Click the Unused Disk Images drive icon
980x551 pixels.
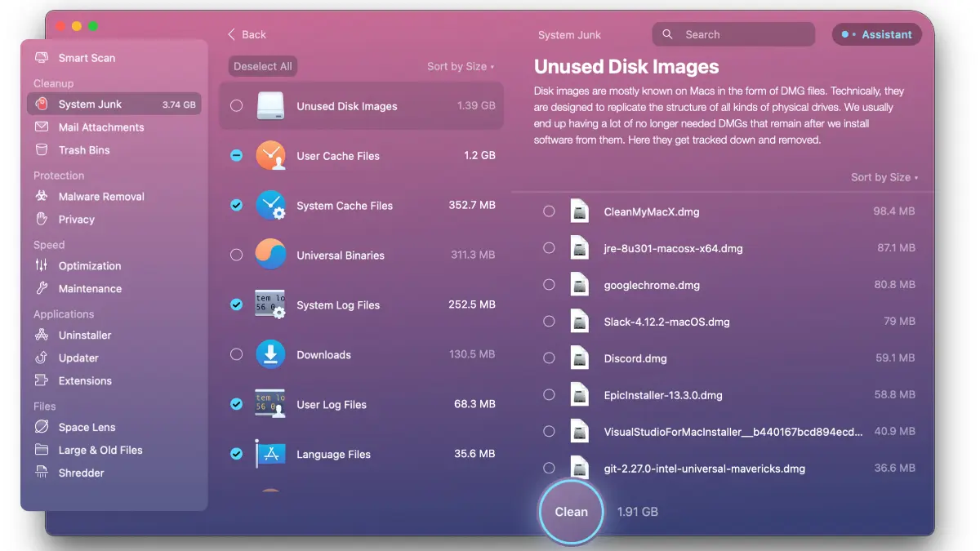[x=270, y=106]
